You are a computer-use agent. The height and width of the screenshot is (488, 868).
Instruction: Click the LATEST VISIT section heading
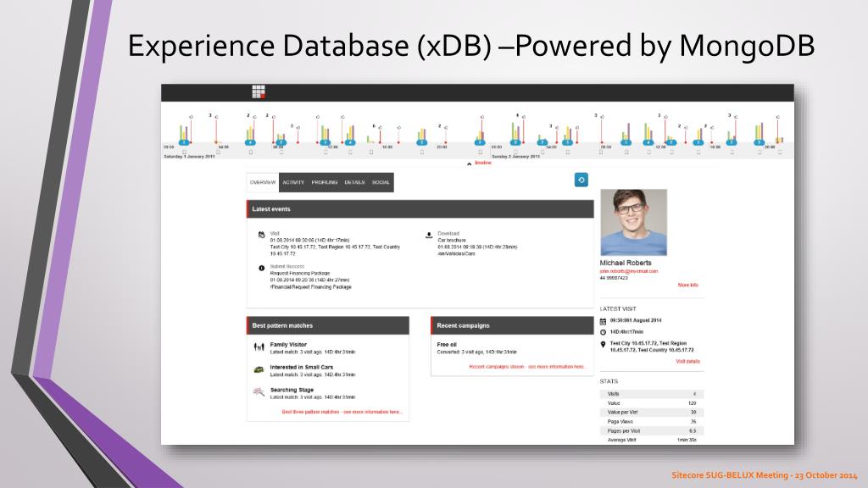coord(618,308)
